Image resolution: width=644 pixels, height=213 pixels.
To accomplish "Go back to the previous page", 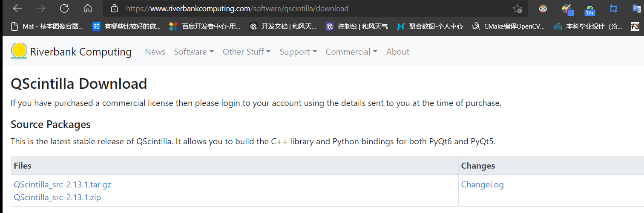I will tap(17, 8).
